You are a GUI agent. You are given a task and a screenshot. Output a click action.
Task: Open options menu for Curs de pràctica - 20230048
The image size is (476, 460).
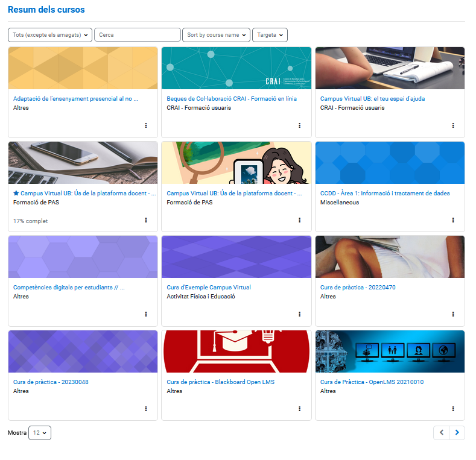click(146, 409)
